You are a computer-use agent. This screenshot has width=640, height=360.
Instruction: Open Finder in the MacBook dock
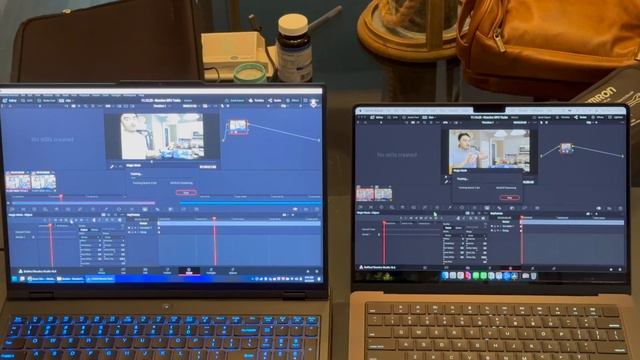[445, 276]
